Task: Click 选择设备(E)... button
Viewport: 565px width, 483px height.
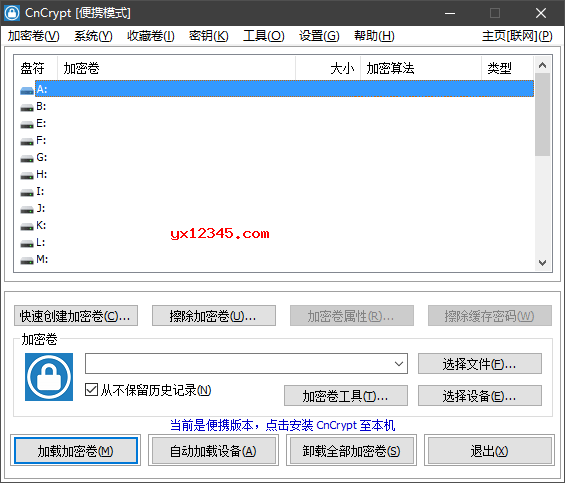Action: (x=480, y=396)
